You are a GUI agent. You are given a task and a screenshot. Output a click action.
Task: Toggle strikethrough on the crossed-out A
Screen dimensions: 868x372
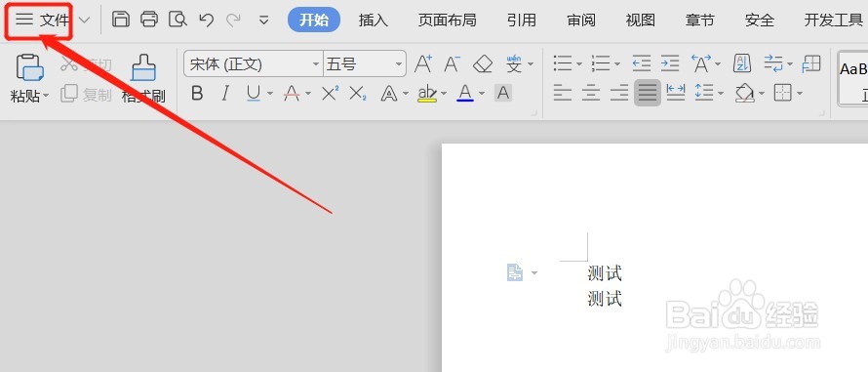point(292,93)
